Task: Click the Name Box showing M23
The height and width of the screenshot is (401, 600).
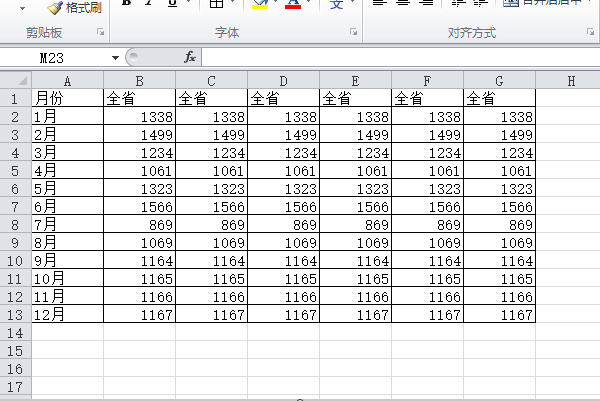Action: [x=54, y=58]
